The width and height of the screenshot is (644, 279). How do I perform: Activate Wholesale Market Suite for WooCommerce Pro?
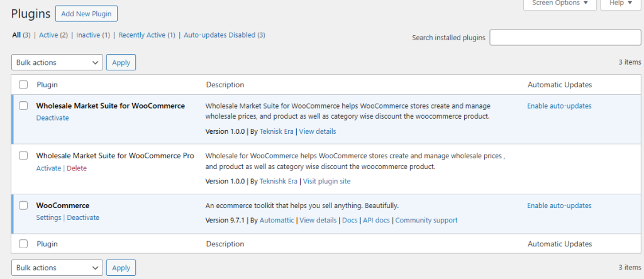click(x=48, y=168)
